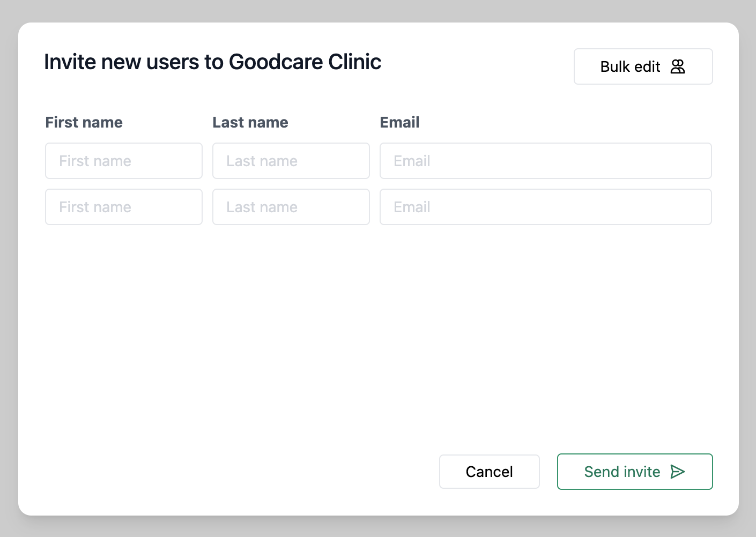Select the second row Last name input

point(291,207)
